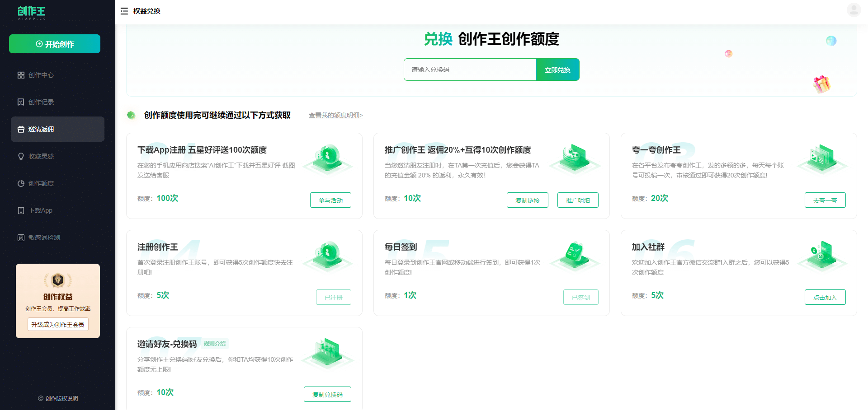Viewport: 868px width, 410px height.
Task: View quota details via 查看我的额度明细
Action: pos(335,115)
